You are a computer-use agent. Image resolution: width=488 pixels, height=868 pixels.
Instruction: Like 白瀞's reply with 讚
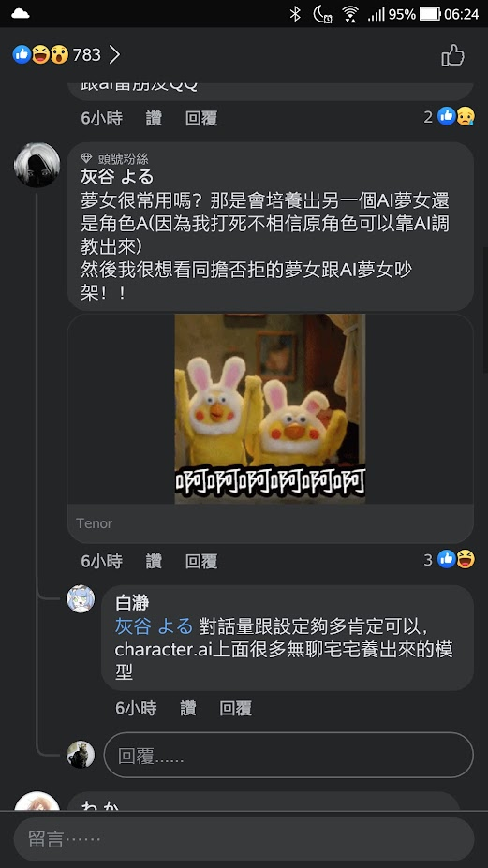tap(187, 708)
